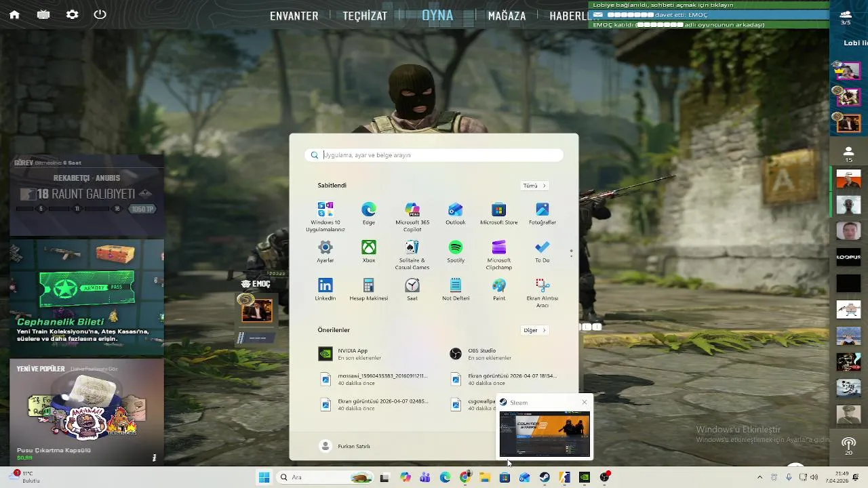868x488 pixels.
Task: Open Fotoğraflar app in Start menu
Action: (x=542, y=213)
